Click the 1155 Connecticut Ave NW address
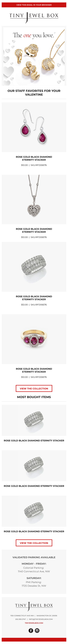Image resolution: width=68 pixels, height=644 pixels. (22, 616)
